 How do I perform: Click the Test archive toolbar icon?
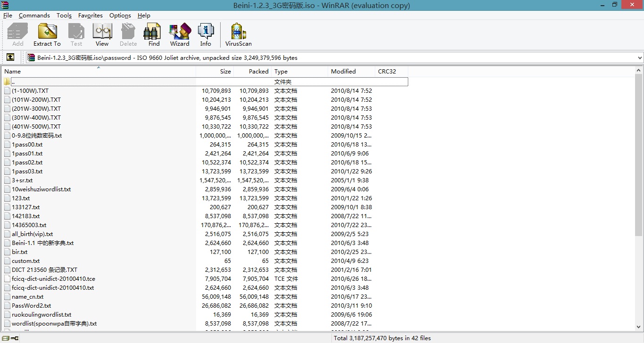click(76, 35)
